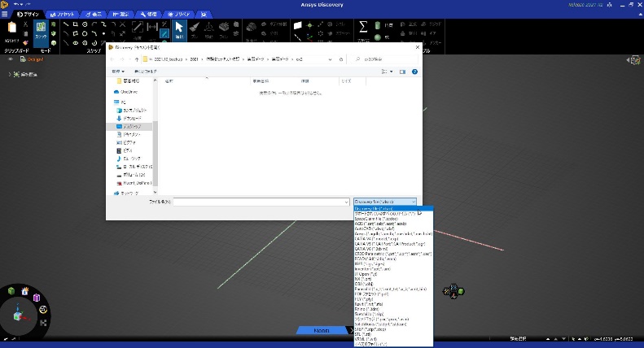The width and height of the screenshot is (644, 348).
Task: Open the file name history dropdown arrow
Action: coord(346,202)
